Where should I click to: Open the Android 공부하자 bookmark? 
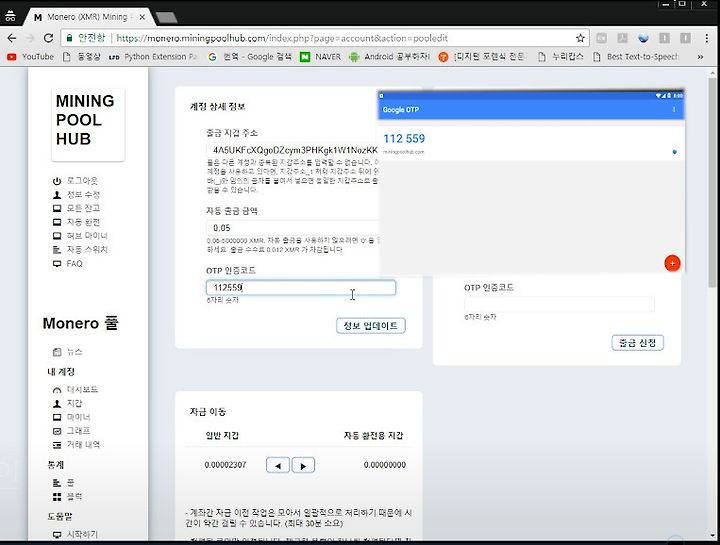389,56
